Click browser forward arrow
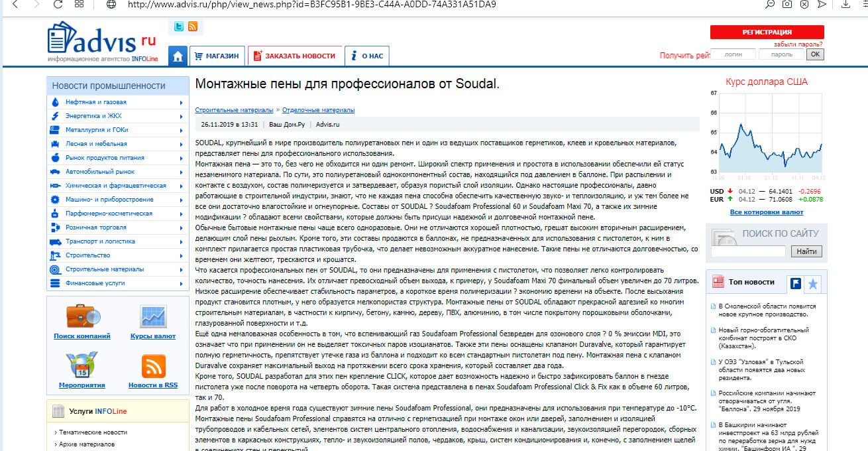Screen dimensions: 868x451 (36, 4)
